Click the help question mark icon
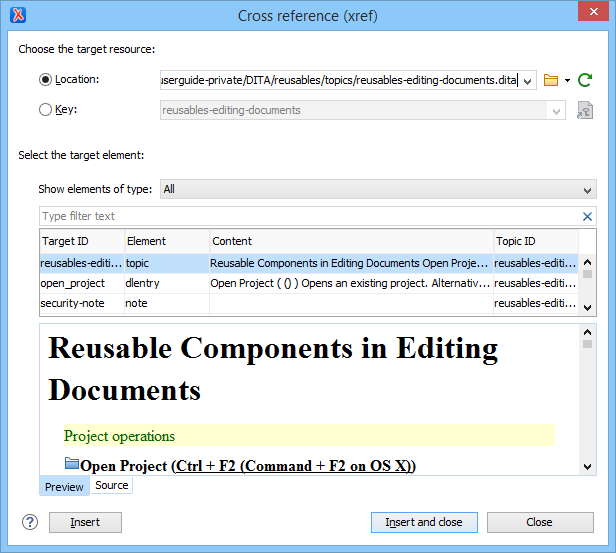The height and width of the screenshot is (553, 616). click(x=30, y=522)
